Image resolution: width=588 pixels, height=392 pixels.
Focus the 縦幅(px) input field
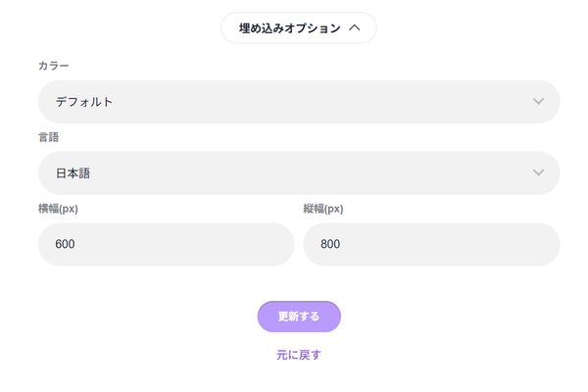pos(431,244)
